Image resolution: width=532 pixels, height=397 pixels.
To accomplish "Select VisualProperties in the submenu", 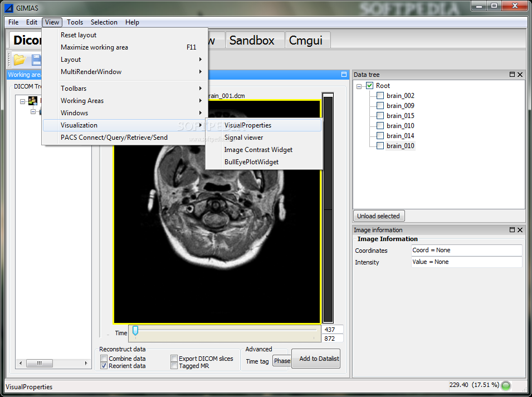I will coord(264,125).
